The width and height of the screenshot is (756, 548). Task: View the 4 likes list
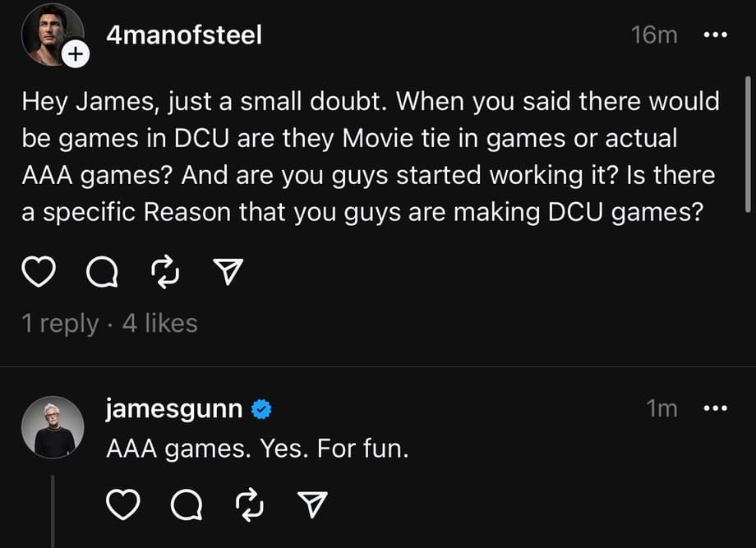click(x=160, y=323)
